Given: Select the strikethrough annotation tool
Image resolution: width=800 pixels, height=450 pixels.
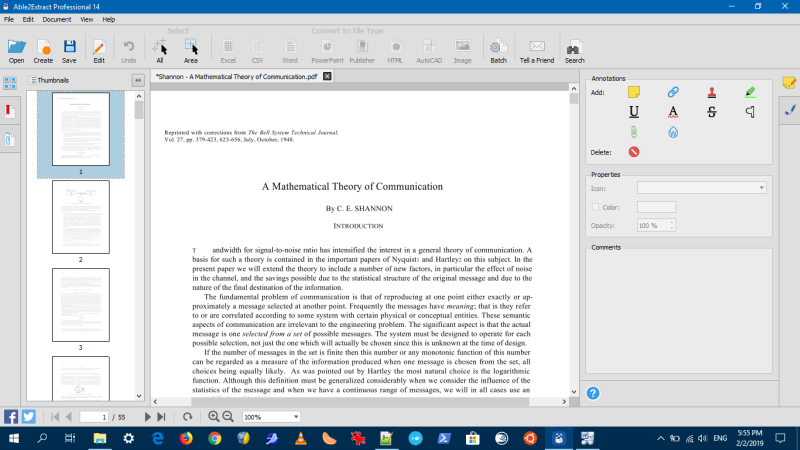Looking at the screenshot, I should (x=712, y=112).
